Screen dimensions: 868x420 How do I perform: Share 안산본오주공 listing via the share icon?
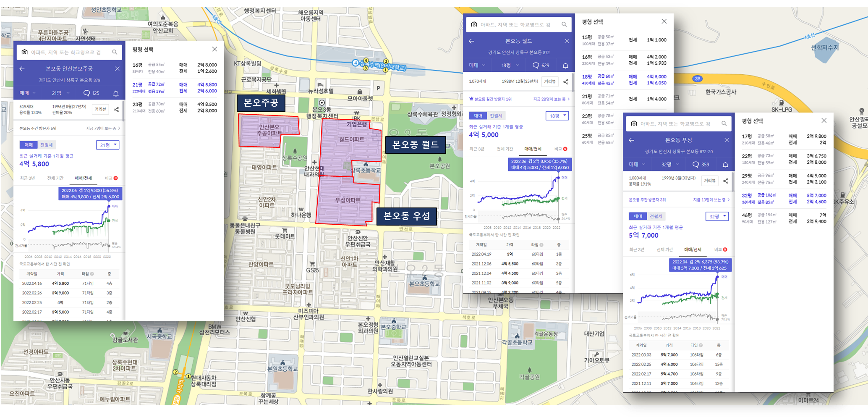point(116,109)
